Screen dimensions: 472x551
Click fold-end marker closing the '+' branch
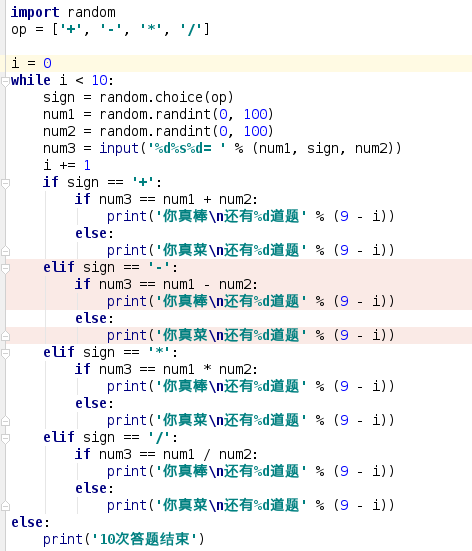tap(5, 251)
